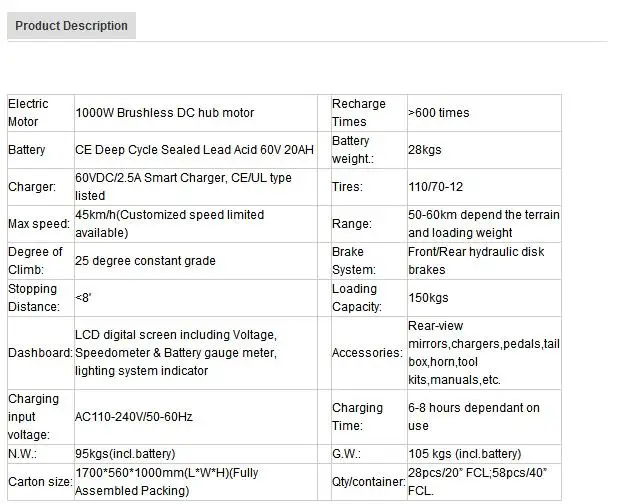Image resolution: width=620 pixels, height=504 pixels.
Task: Click 'AC110-240V/50-60Hz' value
Action: click(x=134, y=417)
